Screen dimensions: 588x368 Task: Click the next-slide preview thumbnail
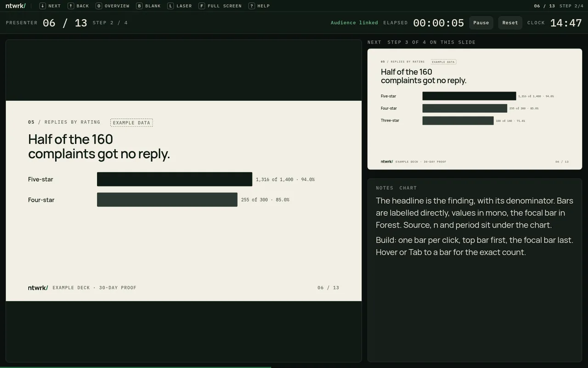coord(475,109)
